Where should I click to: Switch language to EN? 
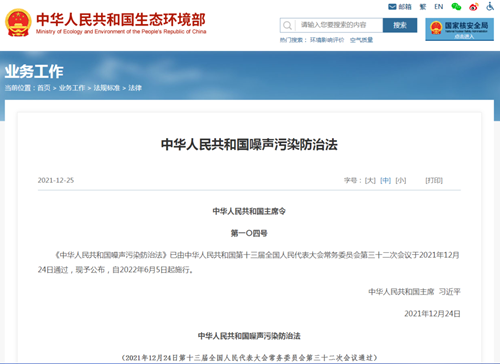(x=438, y=7)
